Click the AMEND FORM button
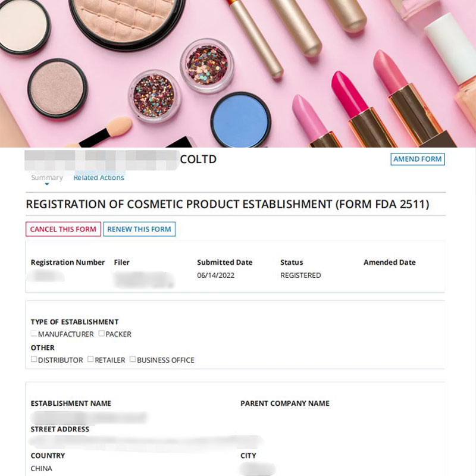 point(418,159)
